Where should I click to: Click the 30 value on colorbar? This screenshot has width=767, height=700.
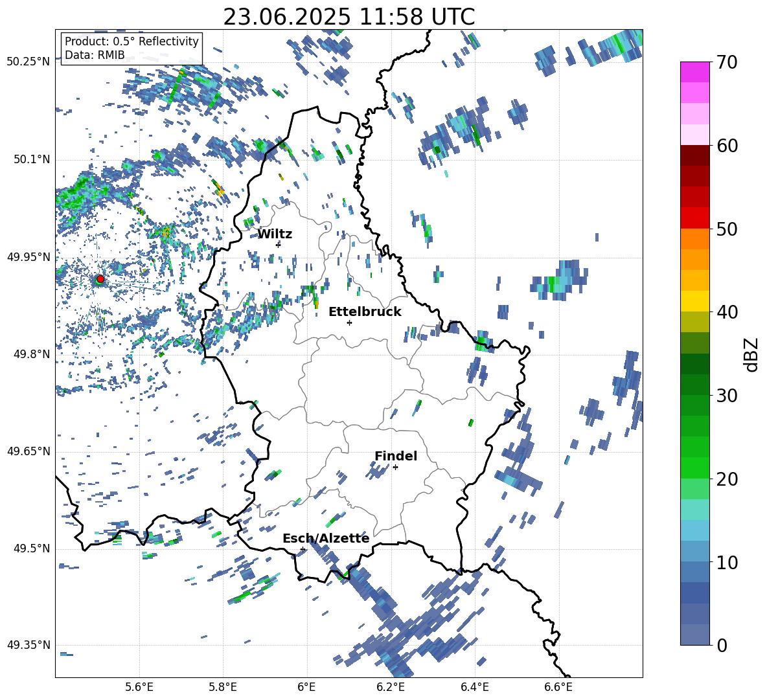(726, 396)
